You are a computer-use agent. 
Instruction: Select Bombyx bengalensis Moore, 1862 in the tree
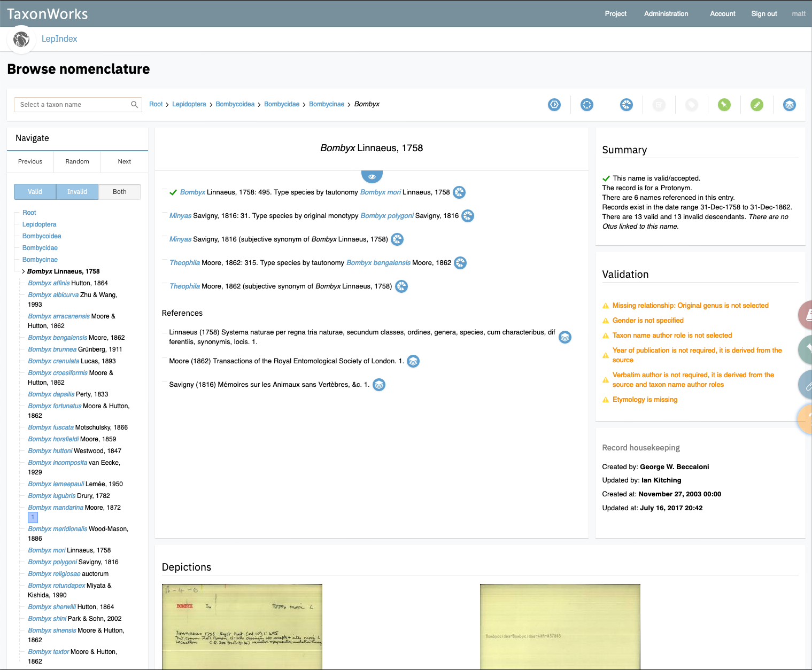tap(76, 338)
